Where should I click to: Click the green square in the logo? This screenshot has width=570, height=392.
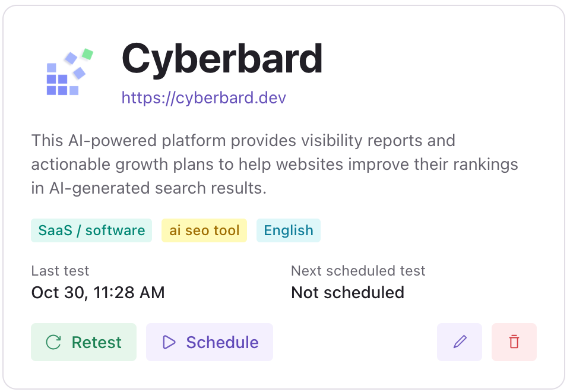(x=88, y=54)
